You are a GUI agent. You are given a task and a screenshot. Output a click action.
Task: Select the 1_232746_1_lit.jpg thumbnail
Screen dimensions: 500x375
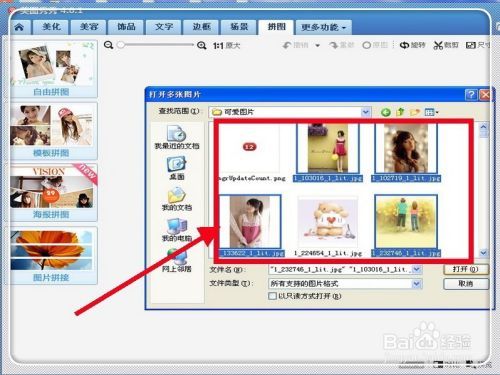406,222
